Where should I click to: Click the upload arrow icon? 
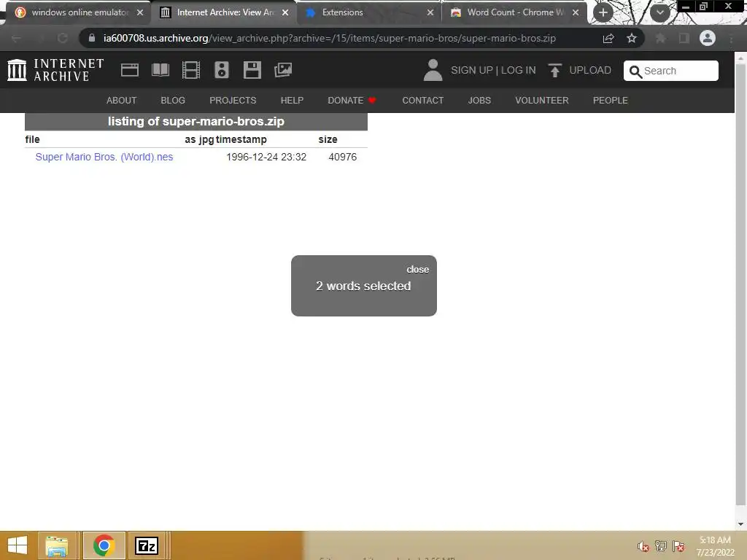[554, 70]
